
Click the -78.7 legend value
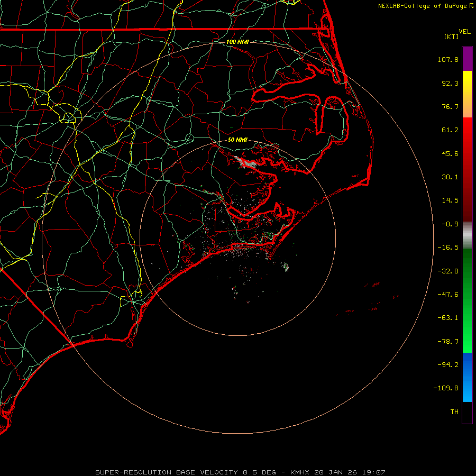coord(448,342)
